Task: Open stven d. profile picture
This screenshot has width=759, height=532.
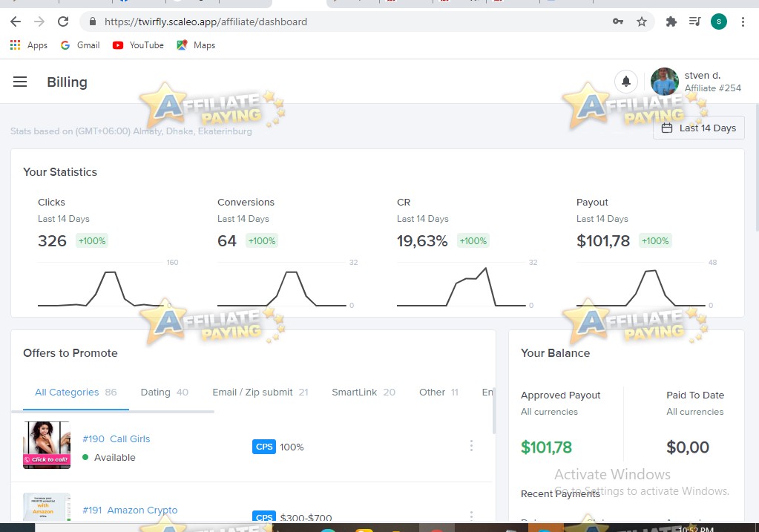Action: pyautogui.click(x=664, y=82)
